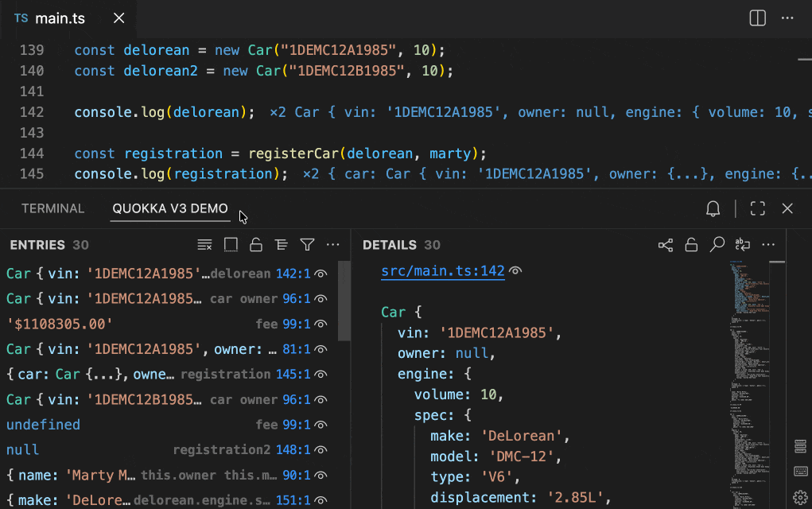Screen dimensions: 812x509
Task: Open the Entries panel more actions menu
Action: [x=333, y=245]
